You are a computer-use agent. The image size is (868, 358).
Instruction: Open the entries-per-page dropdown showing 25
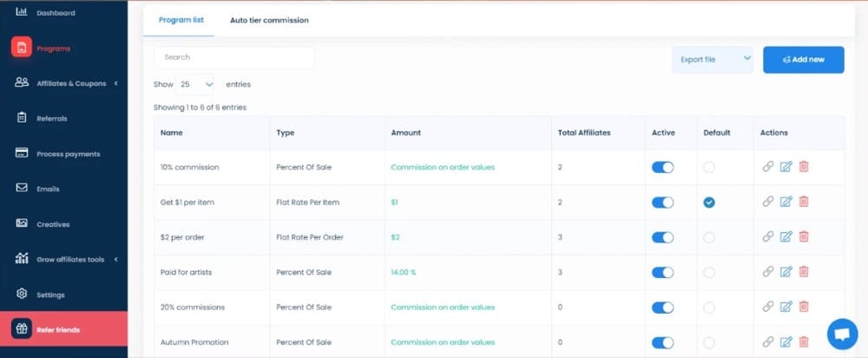point(196,84)
